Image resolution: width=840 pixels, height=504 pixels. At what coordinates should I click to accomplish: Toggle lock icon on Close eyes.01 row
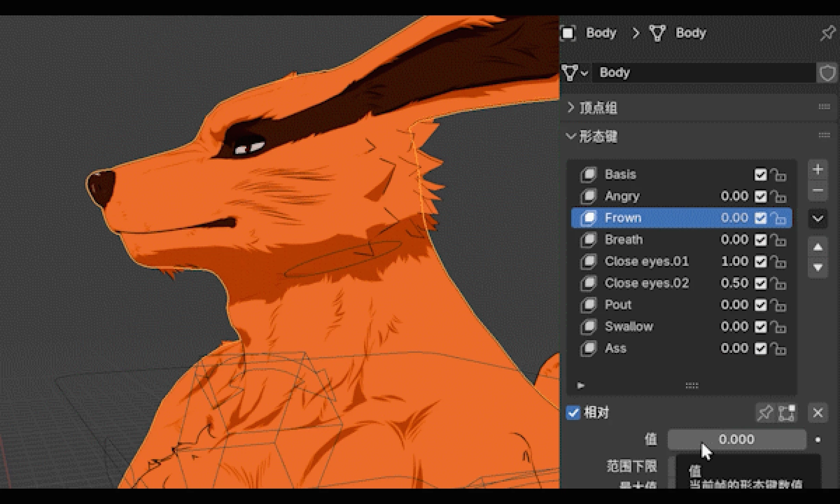[x=778, y=261]
